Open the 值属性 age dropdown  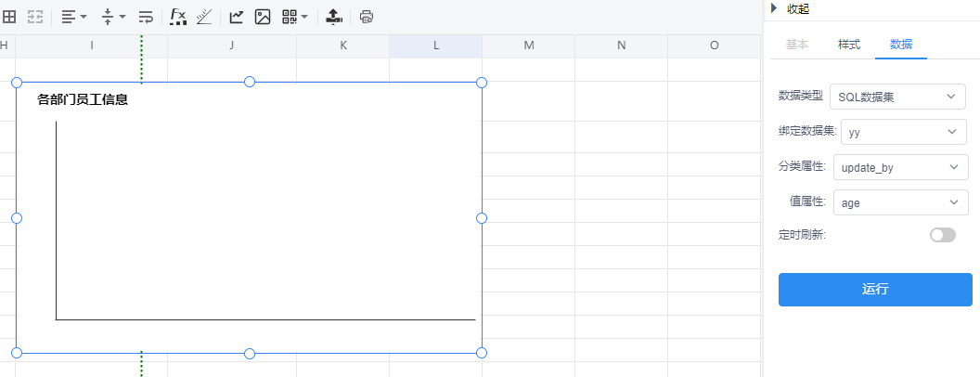tap(900, 202)
